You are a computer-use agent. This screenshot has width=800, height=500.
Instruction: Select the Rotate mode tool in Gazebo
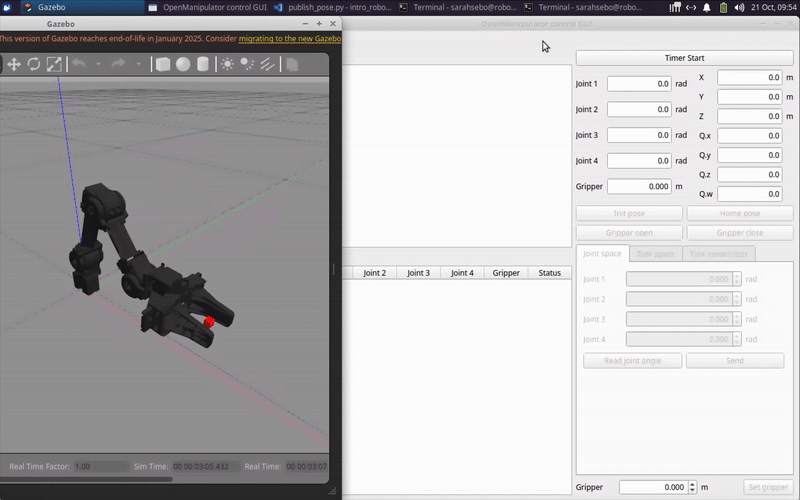click(x=34, y=64)
